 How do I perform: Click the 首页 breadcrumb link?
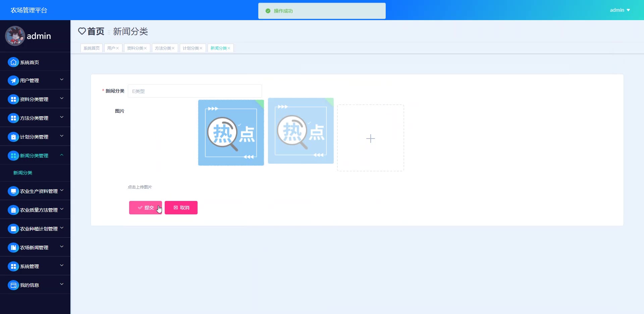click(96, 31)
